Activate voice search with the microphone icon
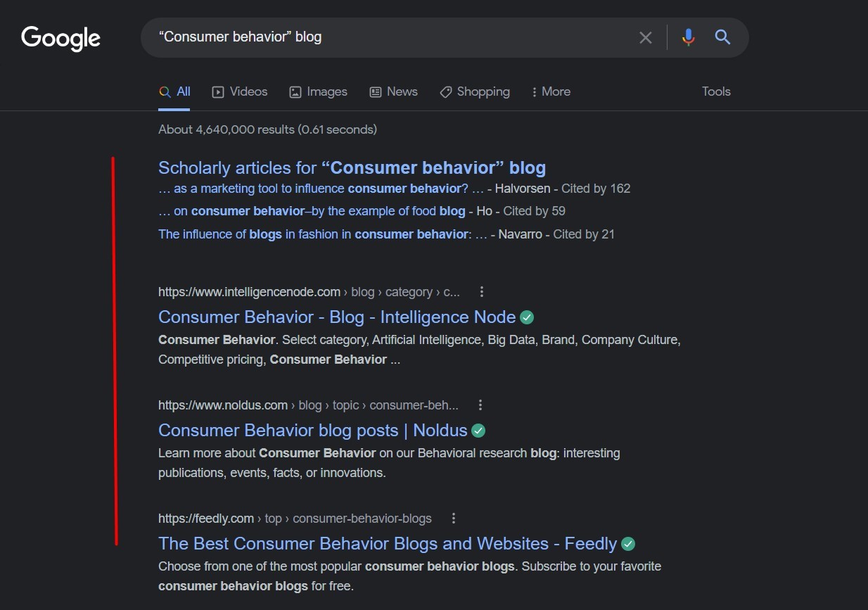The width and height of the screenshot is (868, 610). [688, 37]
